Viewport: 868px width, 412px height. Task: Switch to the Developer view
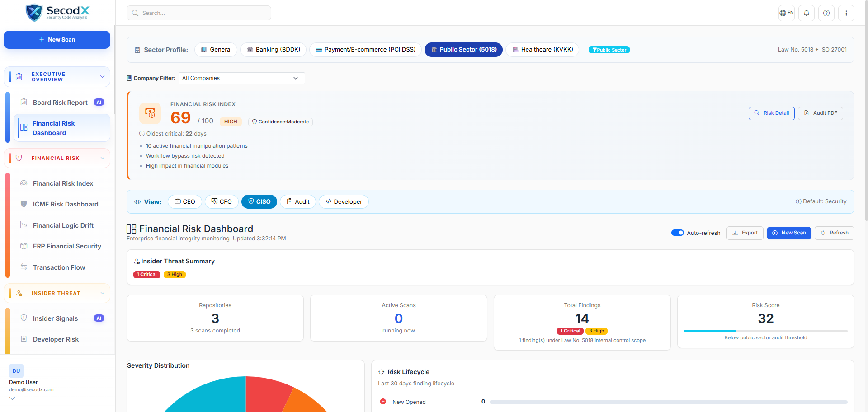(344, 202)
